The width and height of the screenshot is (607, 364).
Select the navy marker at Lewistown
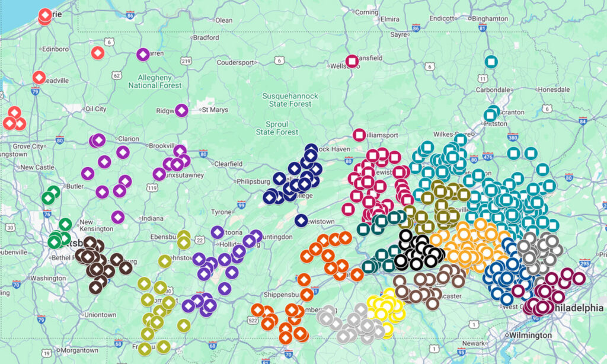[x=301, y=221]
